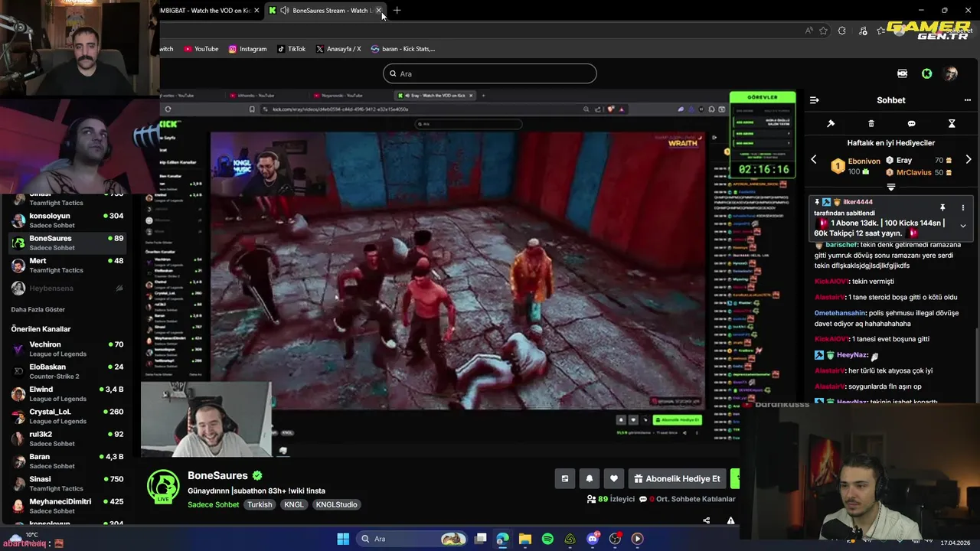Click the BoneSaures live avatar

[163, 487]
